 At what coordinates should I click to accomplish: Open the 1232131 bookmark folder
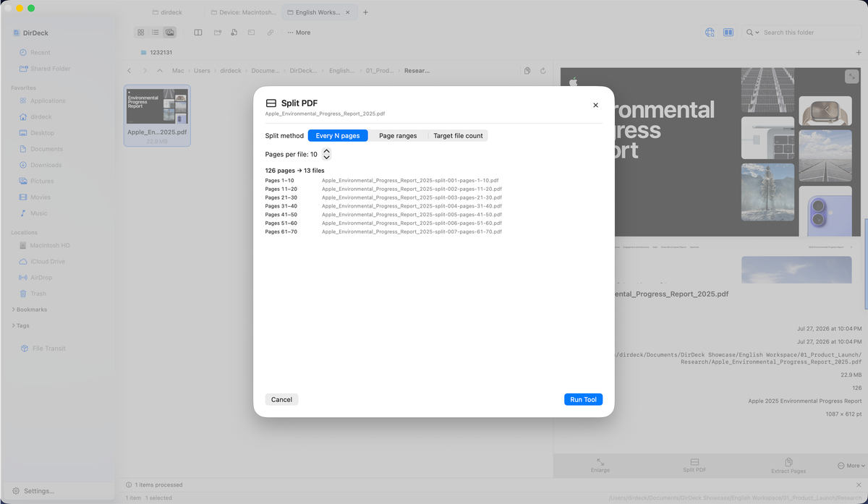[x=156, y=53]
